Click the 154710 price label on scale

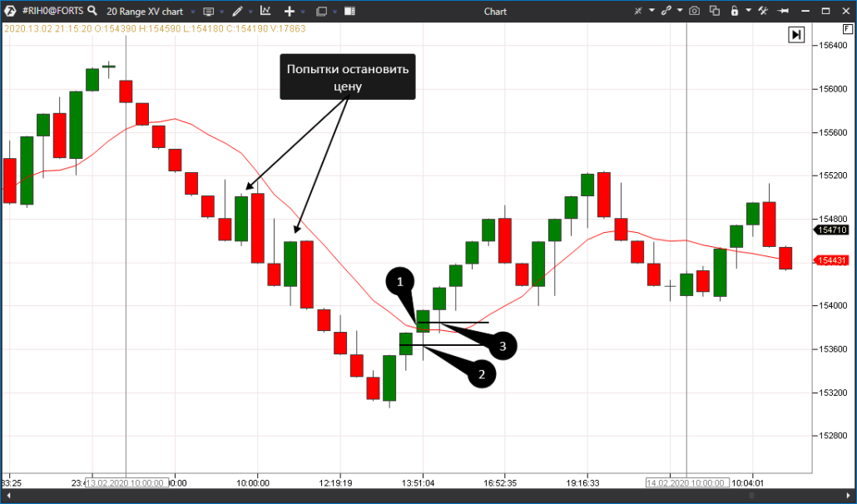832,230
